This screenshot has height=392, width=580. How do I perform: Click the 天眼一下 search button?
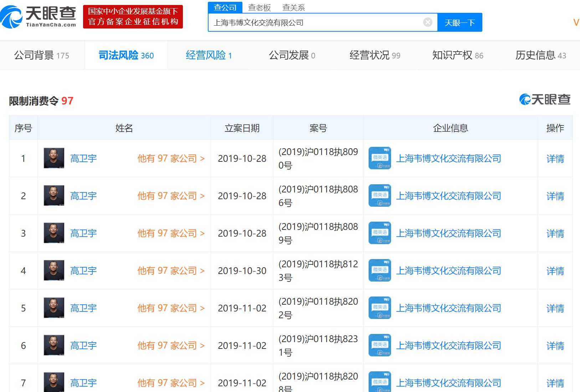pos(460,22)
